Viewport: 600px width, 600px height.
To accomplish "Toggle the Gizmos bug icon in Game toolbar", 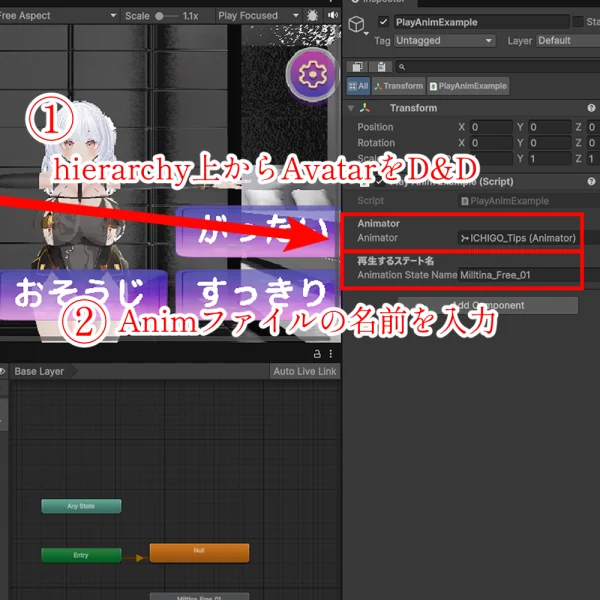I will tap(312, 16).
